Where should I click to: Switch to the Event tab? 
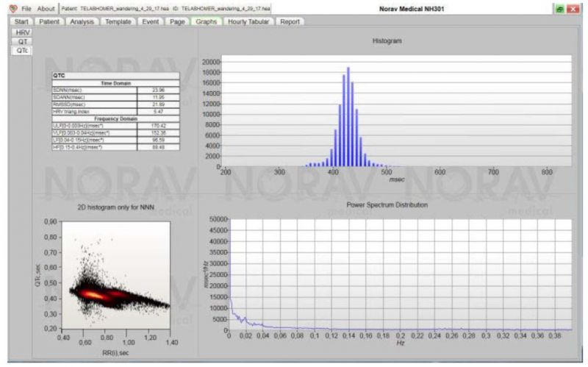click(151, 22)
